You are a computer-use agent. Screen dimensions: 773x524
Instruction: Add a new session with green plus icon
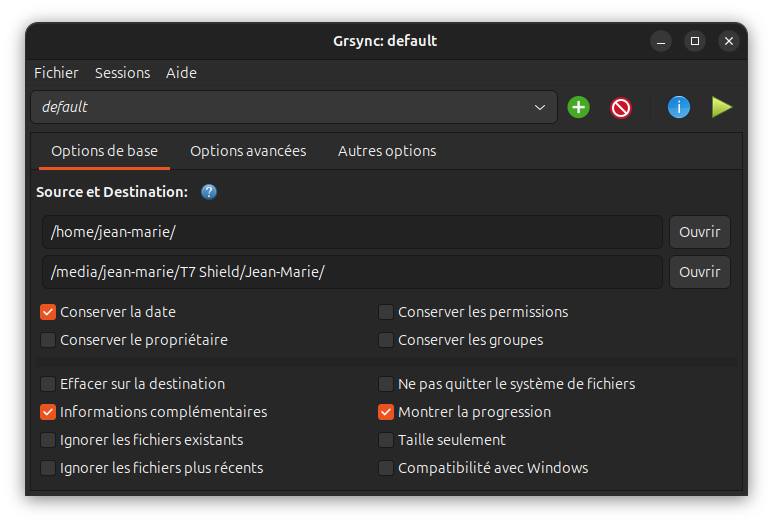click(578, 107)
